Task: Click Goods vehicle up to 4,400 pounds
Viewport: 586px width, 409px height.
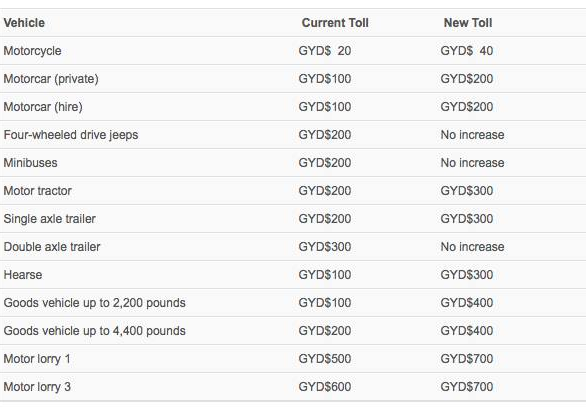Action: click(95, 331)
